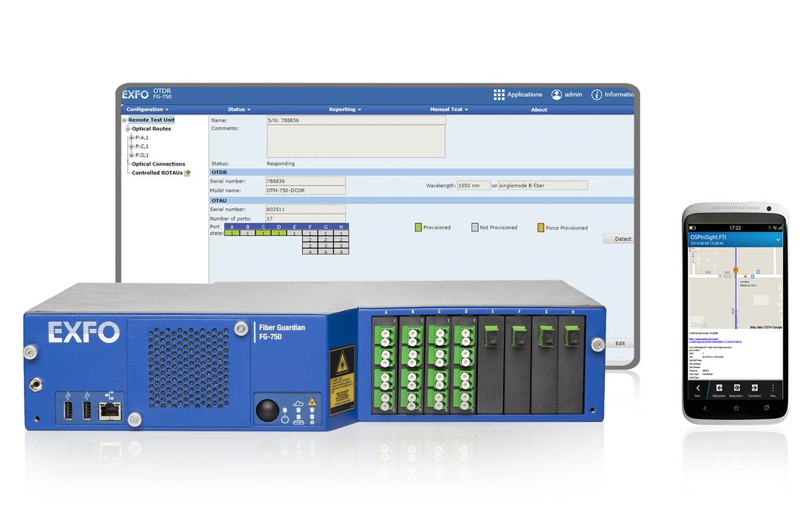The image size is (812, 523).
Task: Select Controlled ROTAUs in the tree
Action: [x=157, y=173]
